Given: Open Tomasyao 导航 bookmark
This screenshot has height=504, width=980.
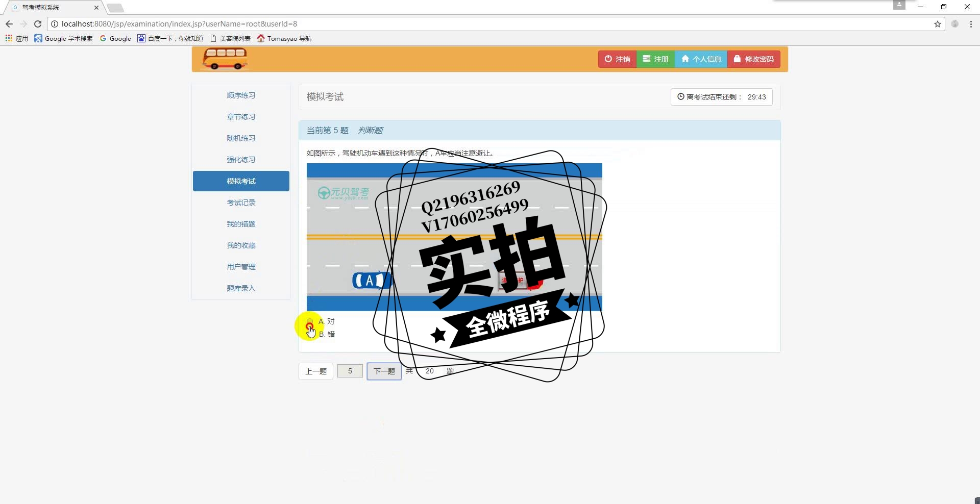Looking at the screenshot, I should click(284, 38).
